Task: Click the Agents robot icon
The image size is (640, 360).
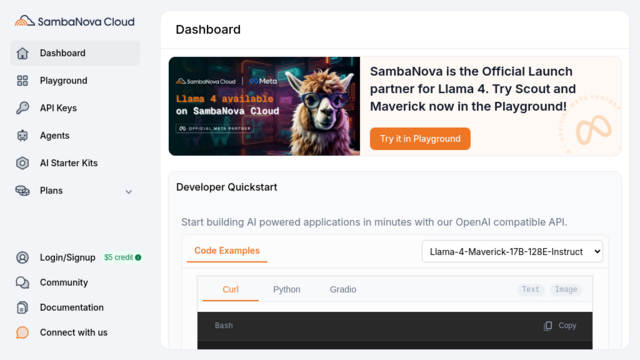Action: point(22,136)
